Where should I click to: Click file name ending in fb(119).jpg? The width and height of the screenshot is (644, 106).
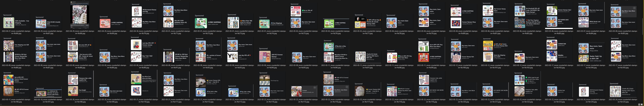tap(432, 100)
